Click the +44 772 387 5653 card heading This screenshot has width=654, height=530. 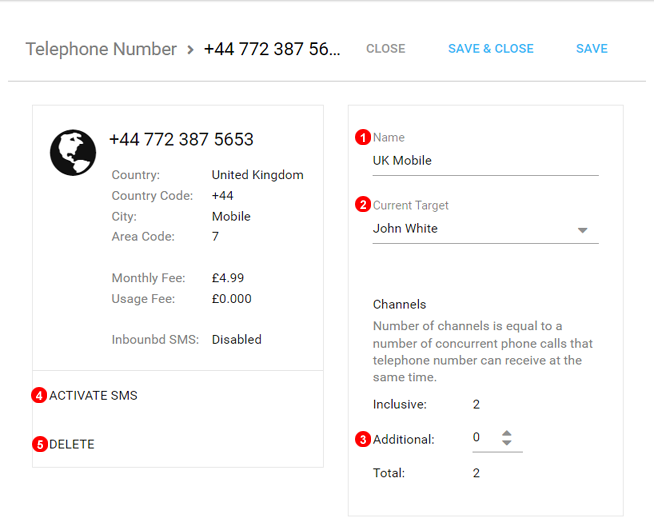(x=181, y=140)
